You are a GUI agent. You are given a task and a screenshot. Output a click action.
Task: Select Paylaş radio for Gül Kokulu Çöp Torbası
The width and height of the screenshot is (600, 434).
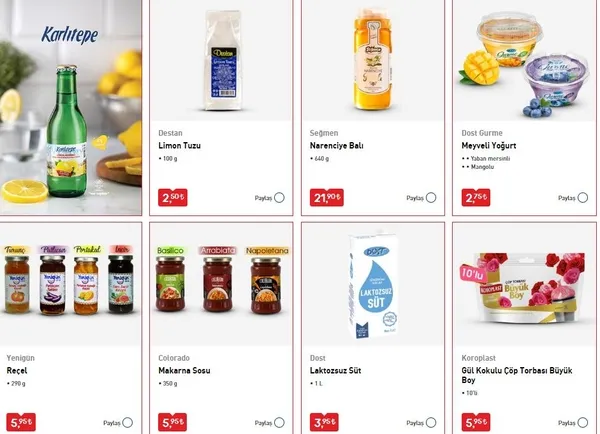pos(582,423)
